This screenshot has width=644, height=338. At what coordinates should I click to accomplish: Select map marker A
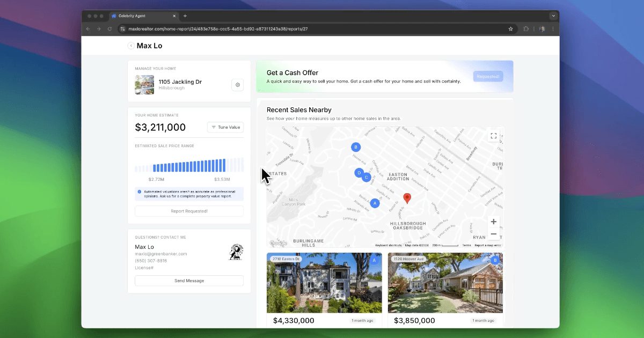(x=375, y=203)
